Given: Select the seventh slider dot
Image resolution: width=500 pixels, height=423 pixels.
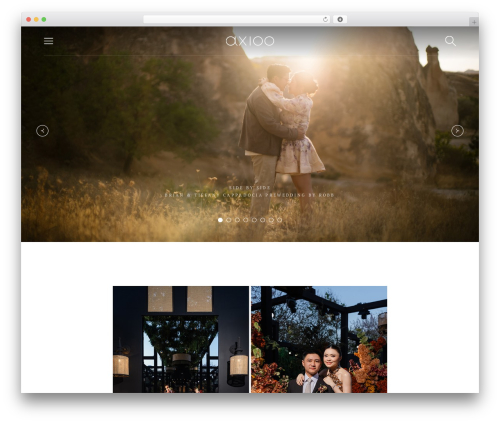Looking at the screenshot, I should (x=271, y=220).
